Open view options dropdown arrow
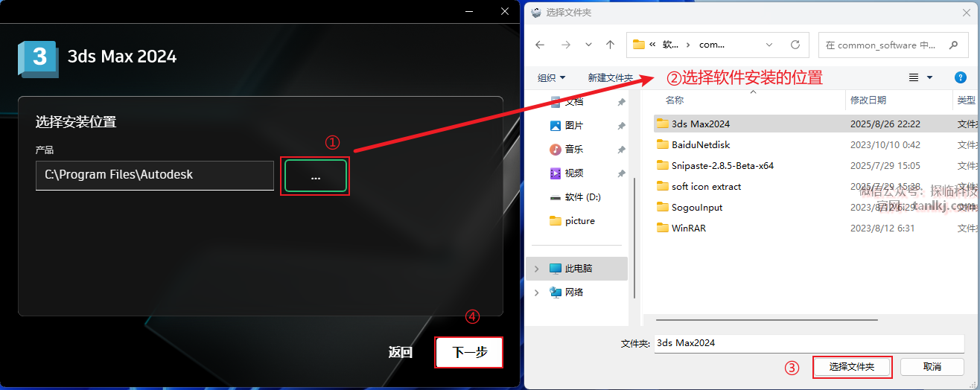The height and width of the screenshot is (390, 980). click(929, 77)
